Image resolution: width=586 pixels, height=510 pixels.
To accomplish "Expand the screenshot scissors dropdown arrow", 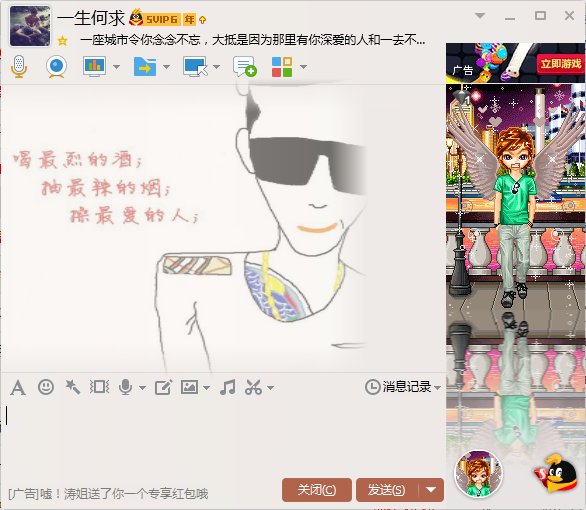I will click(271, 388).
